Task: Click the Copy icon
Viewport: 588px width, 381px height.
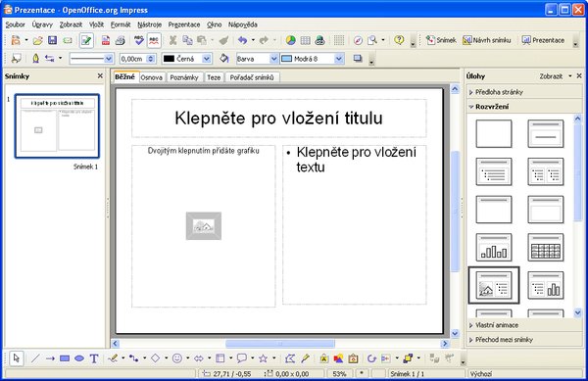Action: 187,40
